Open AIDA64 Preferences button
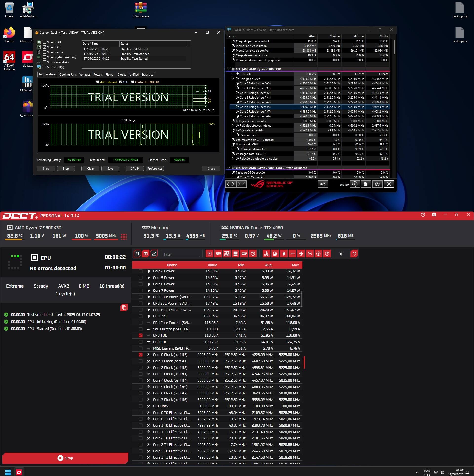Image resolution: width=474 pixels, height=476 pixels. point(155,168)
